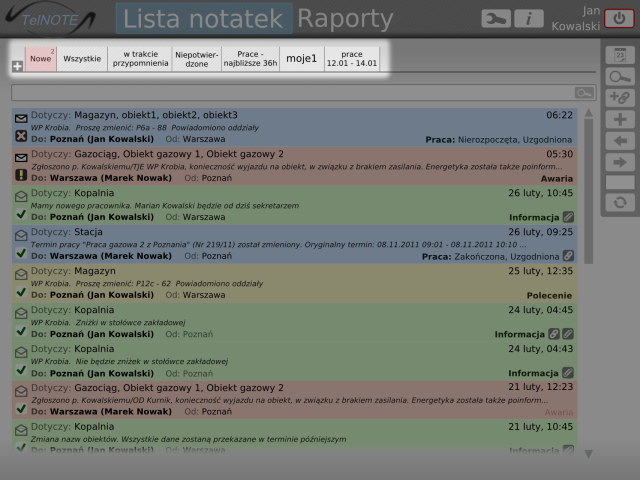The image size is (640, 480).
Task: Toggle checkmark on Stacja note
Action: point(21,253)
